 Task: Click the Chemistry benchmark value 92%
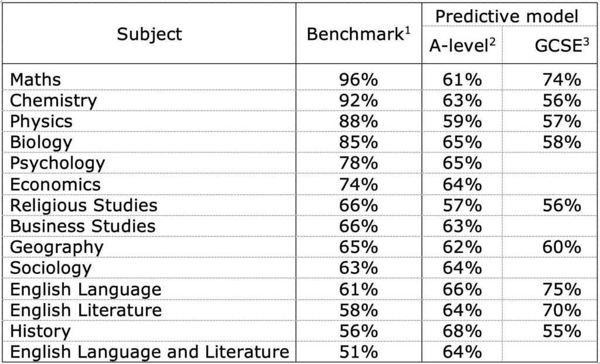[358, 101]
